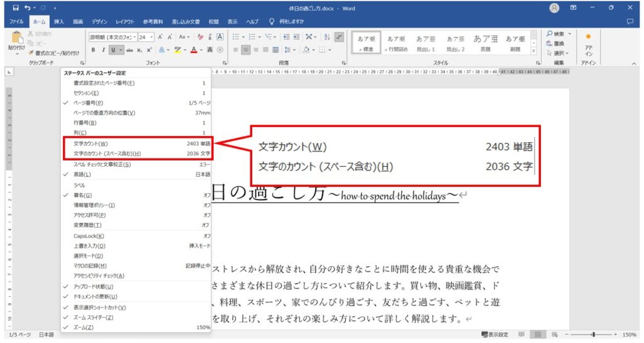The image size is (644, 343).
Task: Switch to the レイアウト ribbon tab
Action: tap(125, 21)
